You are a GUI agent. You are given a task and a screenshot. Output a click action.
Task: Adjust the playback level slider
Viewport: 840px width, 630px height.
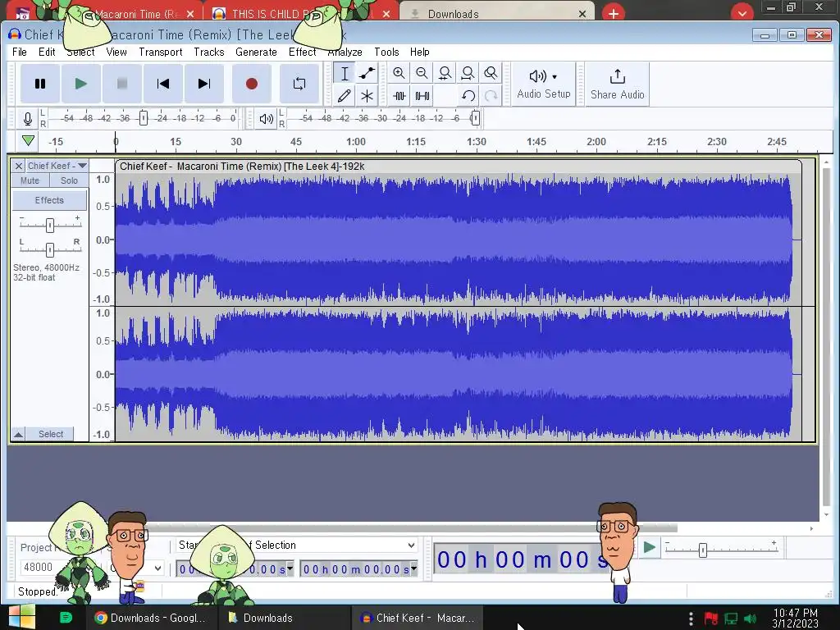pos(475,118)
